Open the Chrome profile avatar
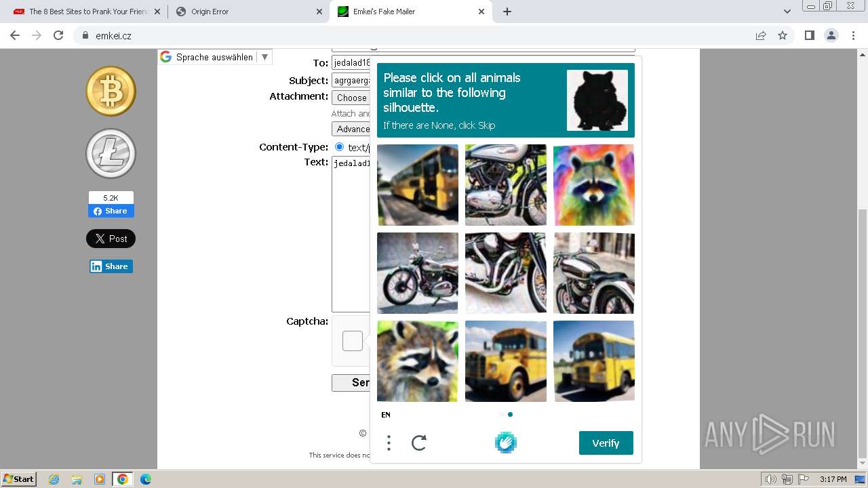Image resolution: width=868 pixels, height=488 pixels. (x=831, y=35)
